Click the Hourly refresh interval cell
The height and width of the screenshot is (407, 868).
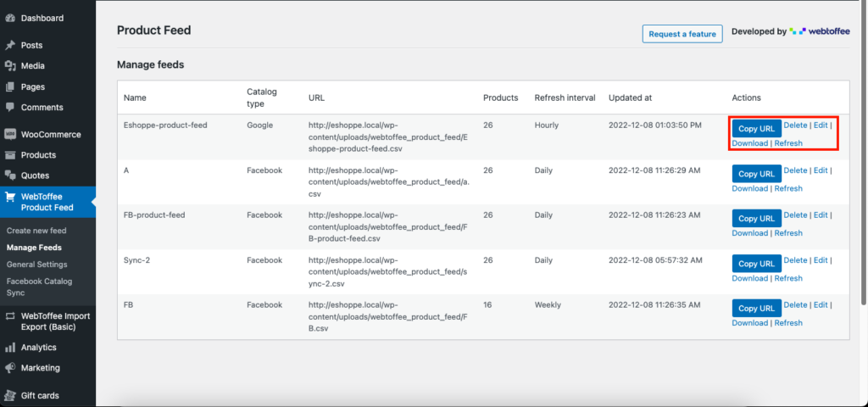coord(547,125)
